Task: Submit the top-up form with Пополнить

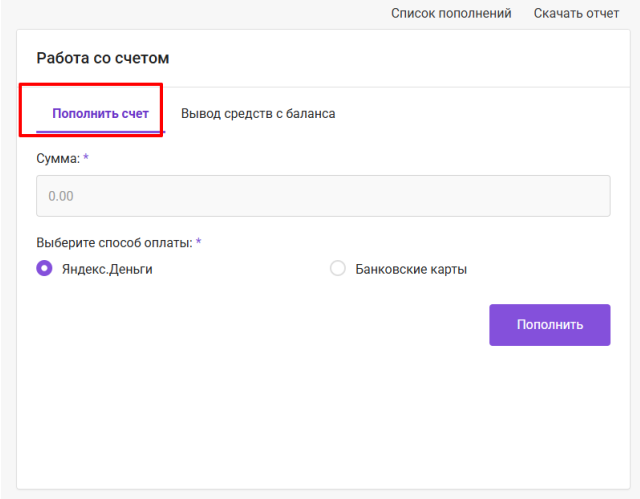Action: [x=550, y=325]
